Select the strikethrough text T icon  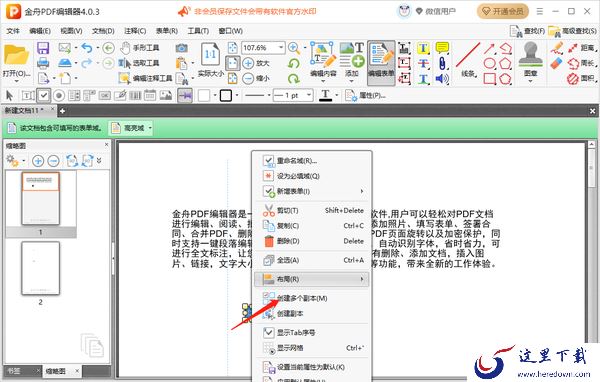click(x=423, y=64)
